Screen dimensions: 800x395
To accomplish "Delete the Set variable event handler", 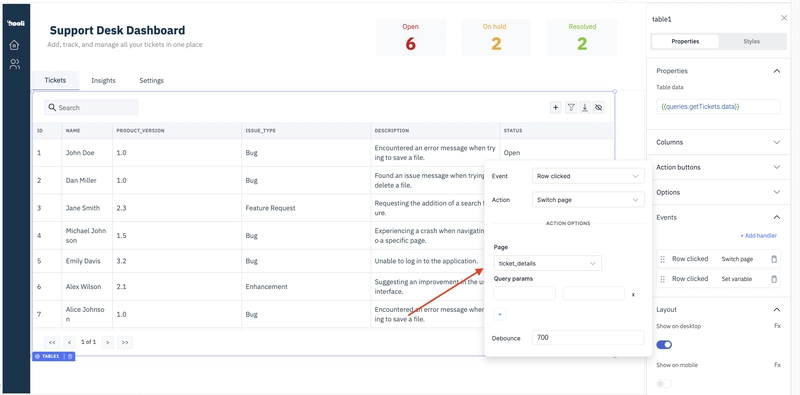I will point(774,279).
